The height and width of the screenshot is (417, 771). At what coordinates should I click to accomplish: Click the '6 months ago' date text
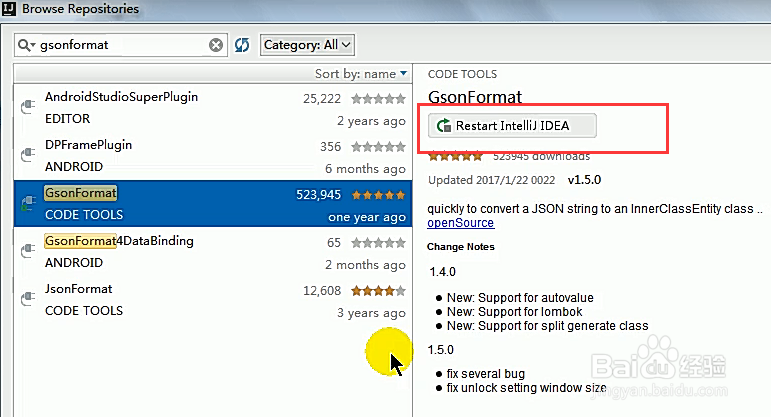[x=365, y=169]
